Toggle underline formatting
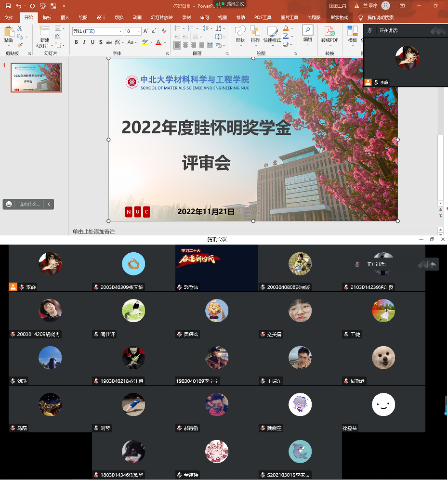Image resolution: width=448 pixels, height=480 pixels. [x=92, y=42]
